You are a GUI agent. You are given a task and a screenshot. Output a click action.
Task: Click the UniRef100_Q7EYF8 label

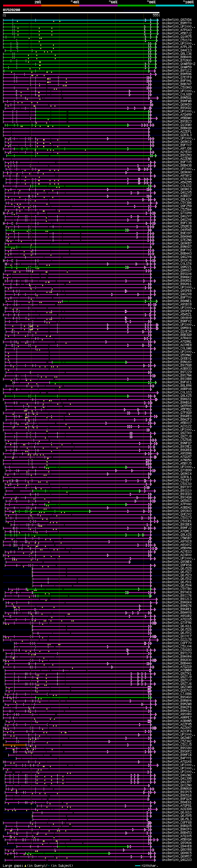point(177,78)
